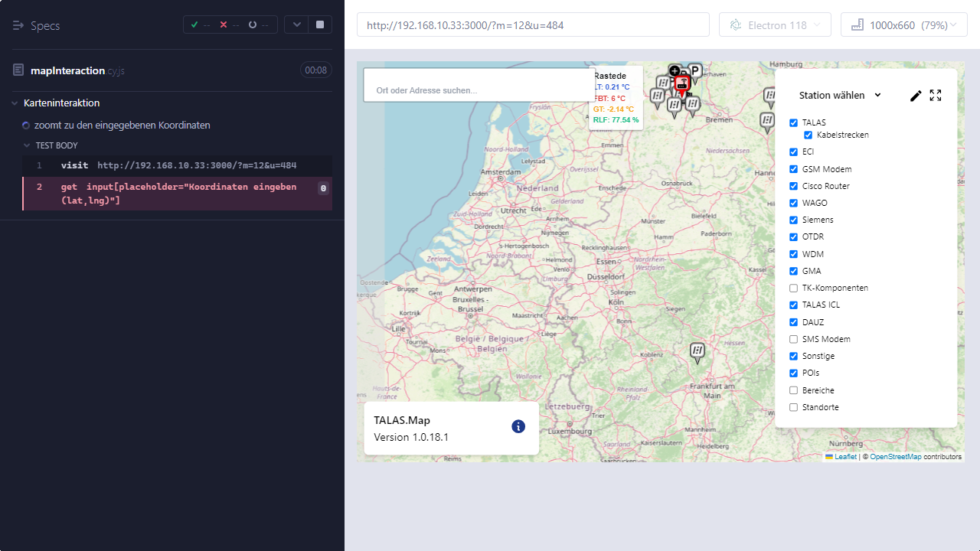Collapse the Karteninteraktion test suite
The image size is (980, 551).
point(16,103)
